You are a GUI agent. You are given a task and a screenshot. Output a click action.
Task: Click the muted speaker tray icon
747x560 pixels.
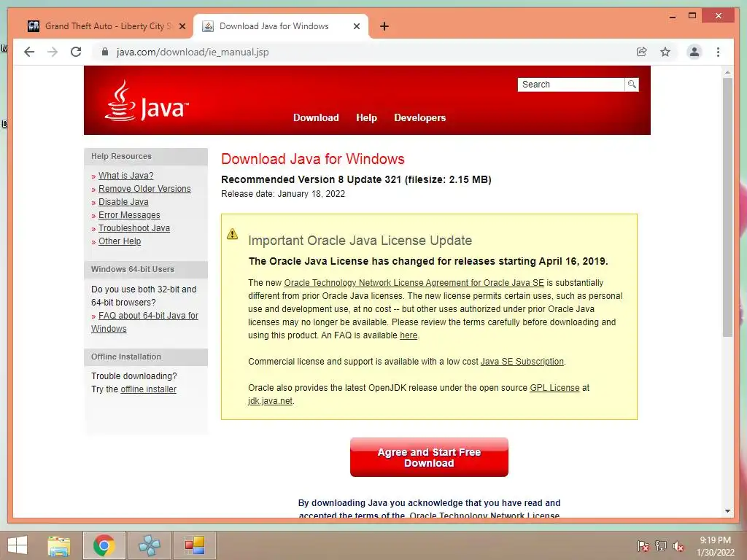(678, 546)
